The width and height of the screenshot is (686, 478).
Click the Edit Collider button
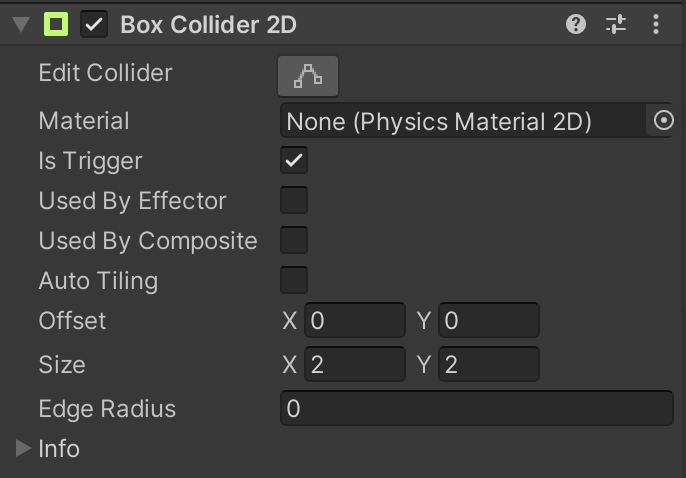pos(308,75)
